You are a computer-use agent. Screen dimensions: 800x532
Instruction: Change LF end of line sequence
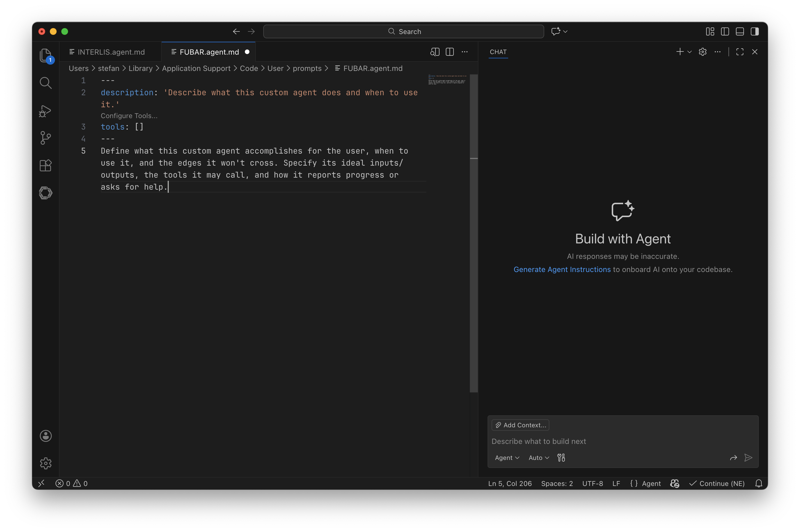616,483
